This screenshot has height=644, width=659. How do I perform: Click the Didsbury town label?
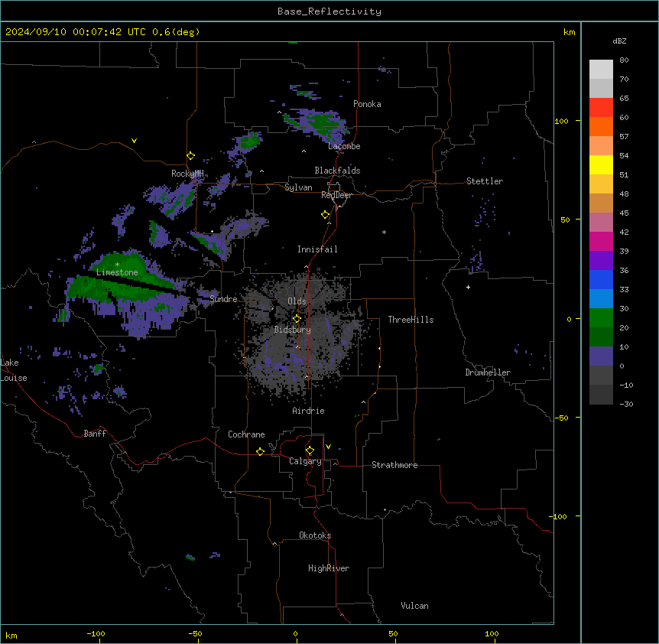tap(293, 330)
